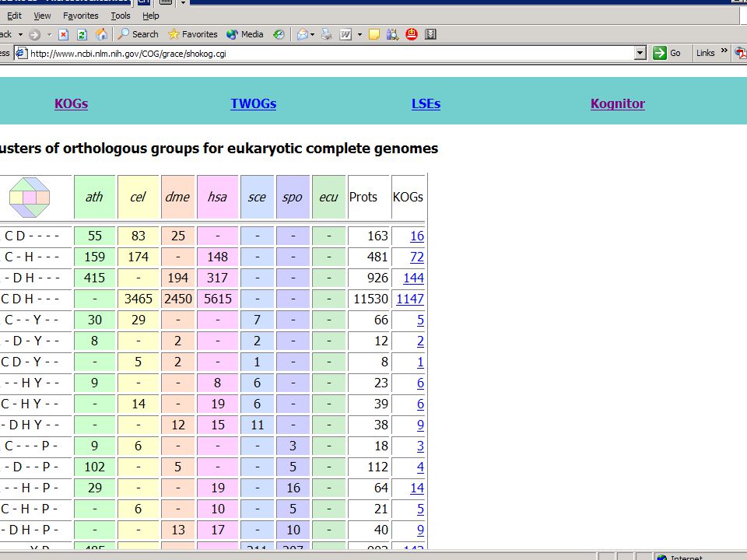Refresh the page with the Refresh icon
The image size is (747, 560).
[82, 34]
